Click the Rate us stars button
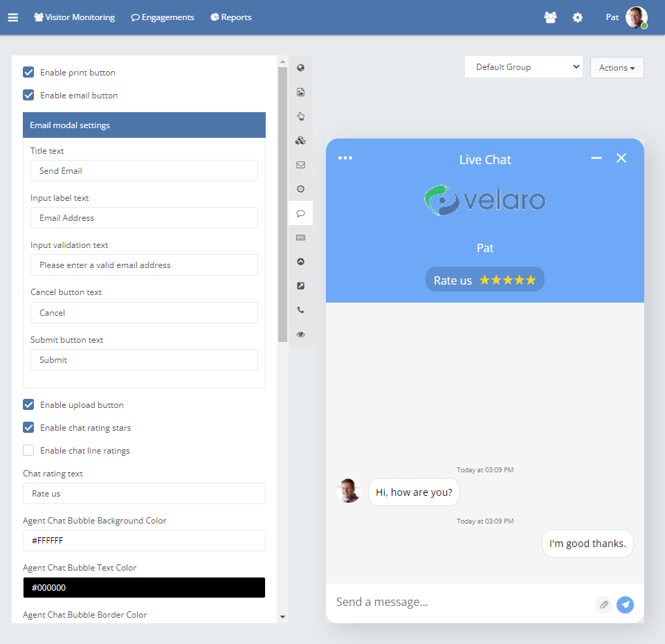The height and width of the screenshot is (644, 665). [484, 280]
